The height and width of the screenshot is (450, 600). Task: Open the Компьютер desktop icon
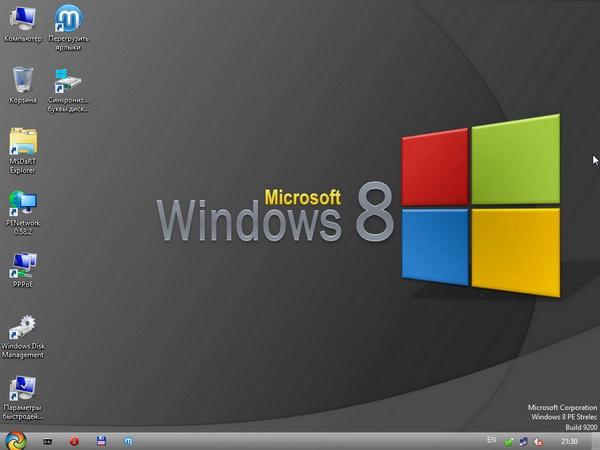click(x=22, y=20)
